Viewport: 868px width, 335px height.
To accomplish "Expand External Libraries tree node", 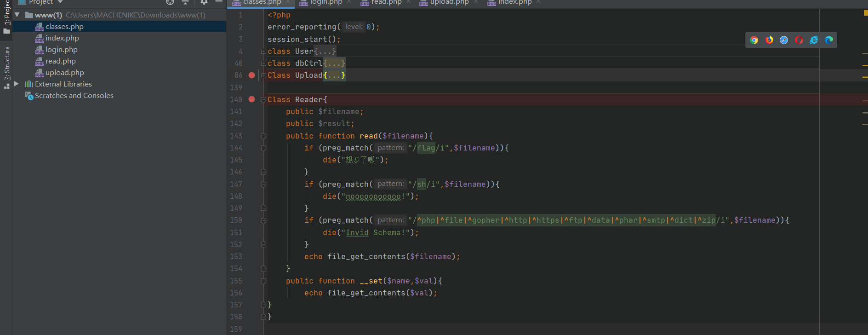I will coord(17,84).
